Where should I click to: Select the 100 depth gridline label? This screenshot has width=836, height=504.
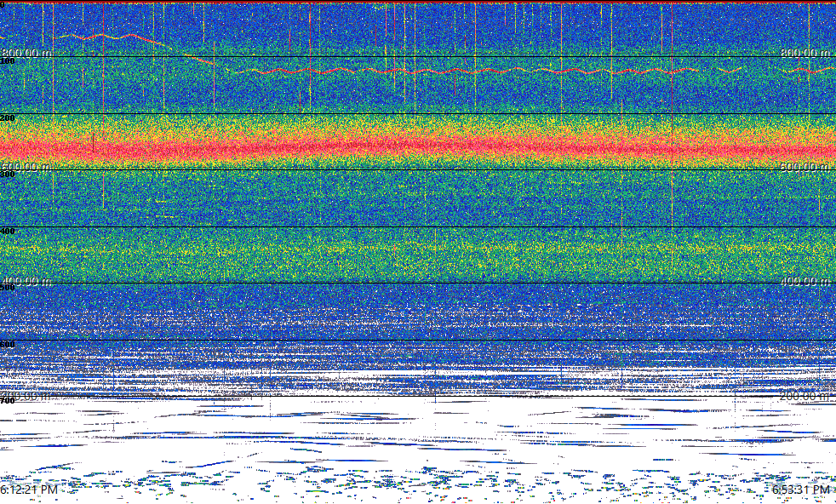point(8,61)
